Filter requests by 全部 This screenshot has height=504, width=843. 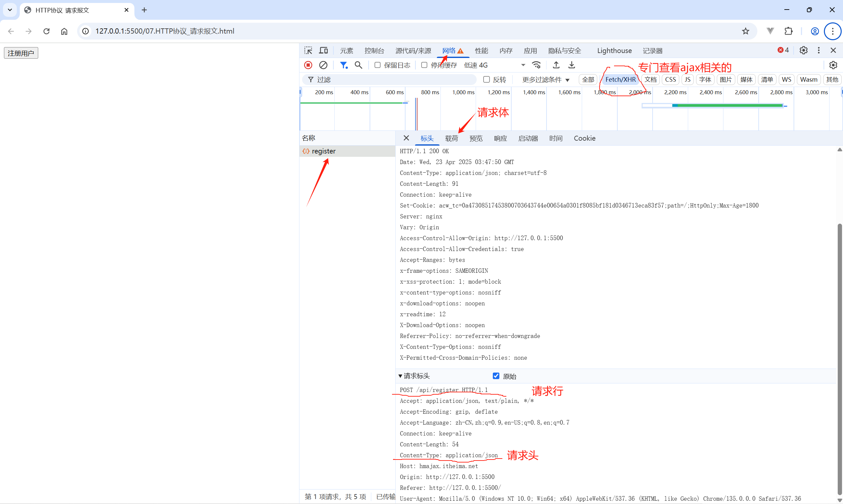588,79
